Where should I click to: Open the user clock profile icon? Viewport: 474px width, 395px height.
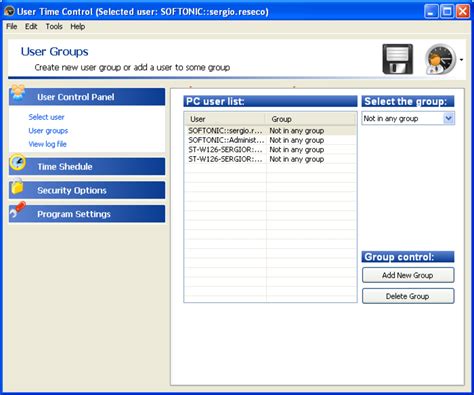440,59
